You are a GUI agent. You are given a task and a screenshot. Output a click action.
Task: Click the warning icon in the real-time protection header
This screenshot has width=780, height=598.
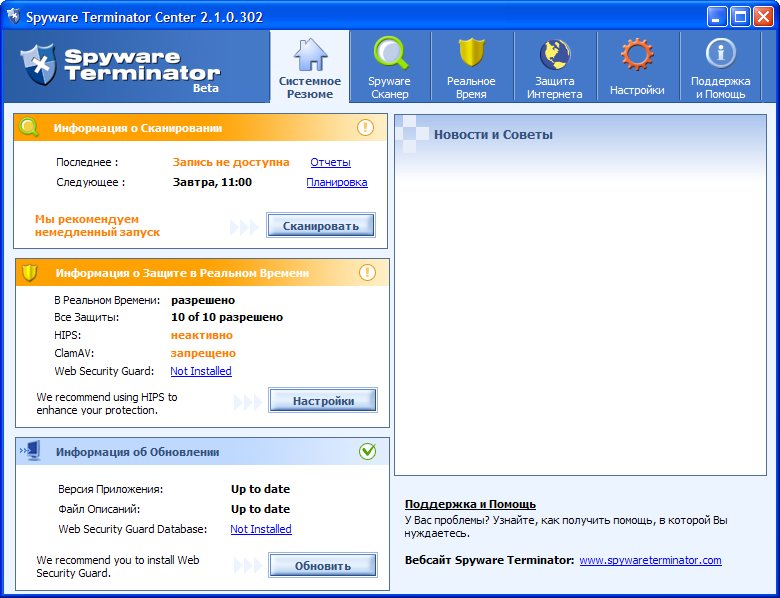[367, 272]
